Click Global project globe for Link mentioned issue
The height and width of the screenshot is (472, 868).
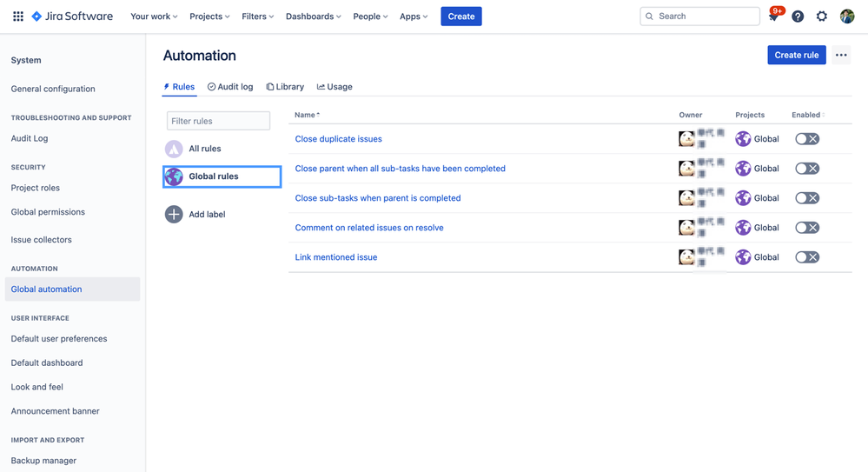point(743,257)
